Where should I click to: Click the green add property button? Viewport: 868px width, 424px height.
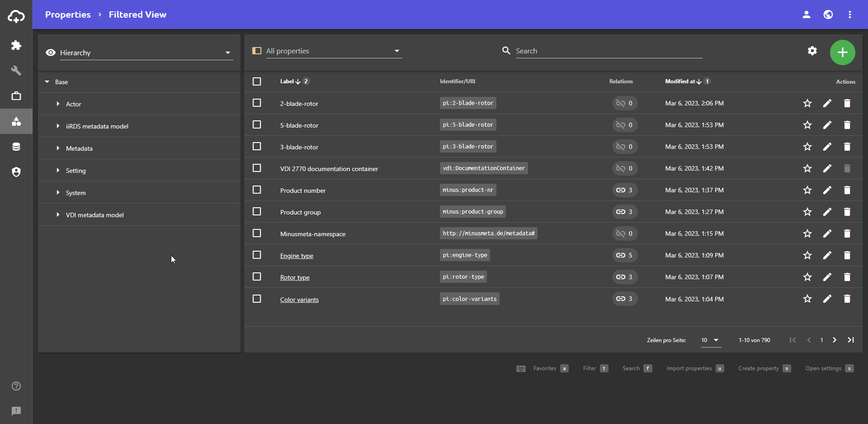(x=843, y=52)
